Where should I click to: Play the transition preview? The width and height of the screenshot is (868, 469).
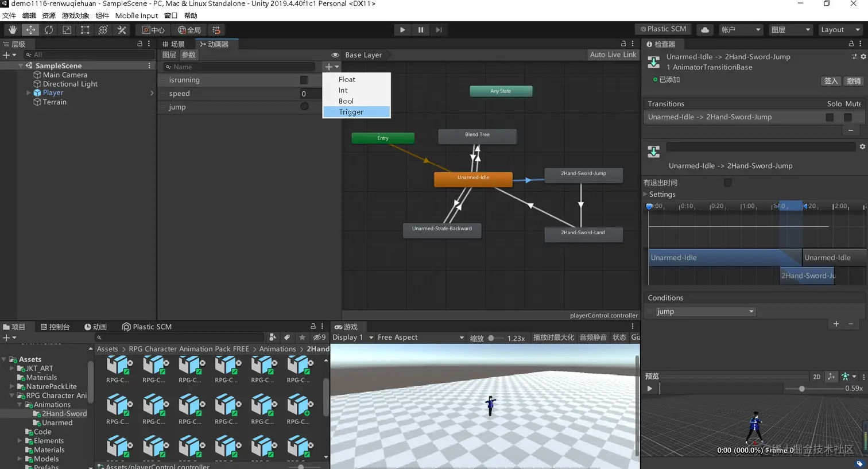(x=650, y=389)
